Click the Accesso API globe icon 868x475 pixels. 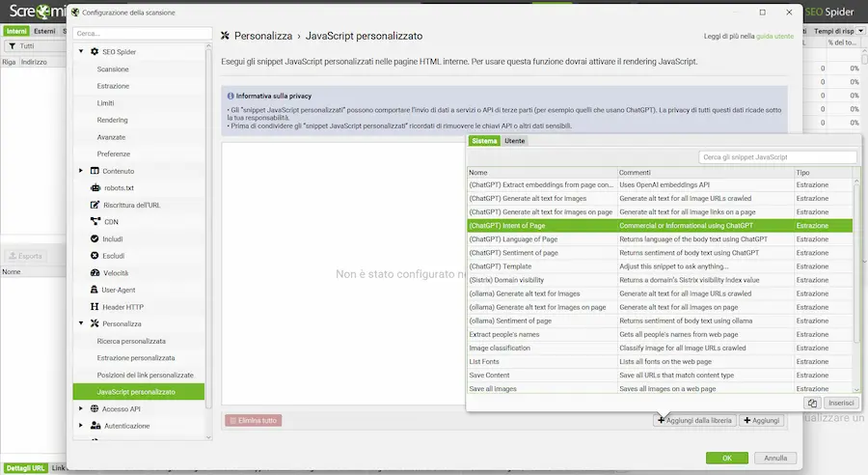coord(95,408)
